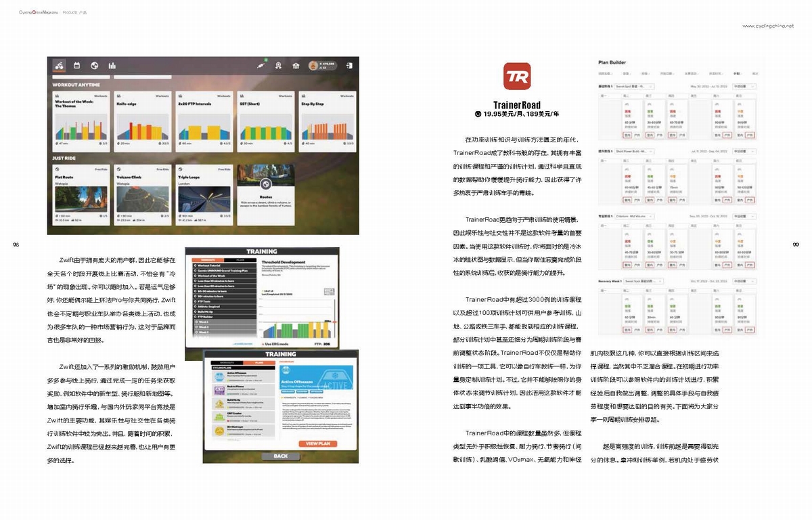Switch to Plans tab in upper Training panel

[240, 260]
